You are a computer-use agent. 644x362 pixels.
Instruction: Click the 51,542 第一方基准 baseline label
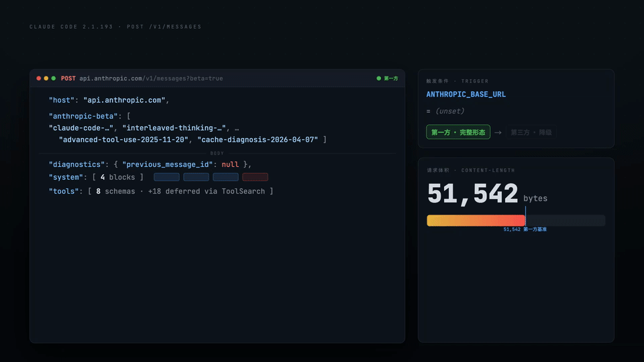coord(525,229)
